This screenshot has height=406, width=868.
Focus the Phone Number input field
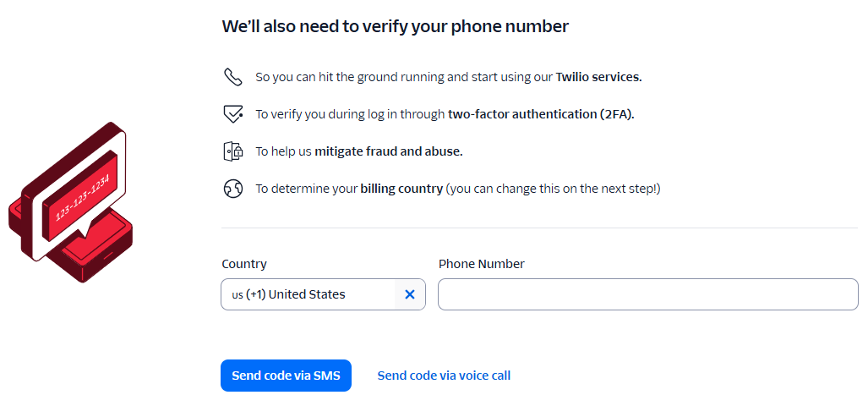[x=647, y=294]
